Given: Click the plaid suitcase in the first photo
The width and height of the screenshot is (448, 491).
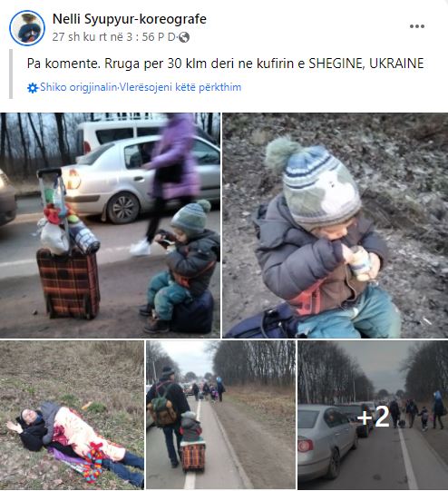Looking at the screenshot, I should pyautogui.click(x=69, y=283).
